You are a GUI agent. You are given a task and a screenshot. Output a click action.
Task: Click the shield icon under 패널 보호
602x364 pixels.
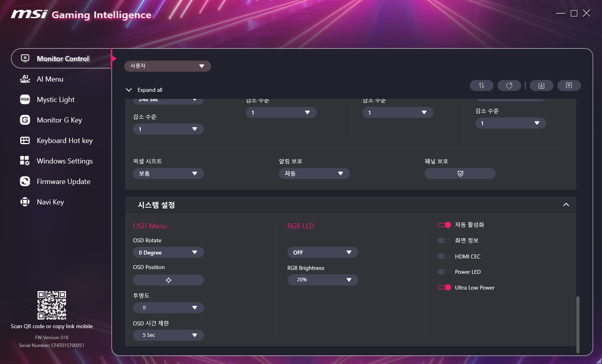[x=460, y=174]
